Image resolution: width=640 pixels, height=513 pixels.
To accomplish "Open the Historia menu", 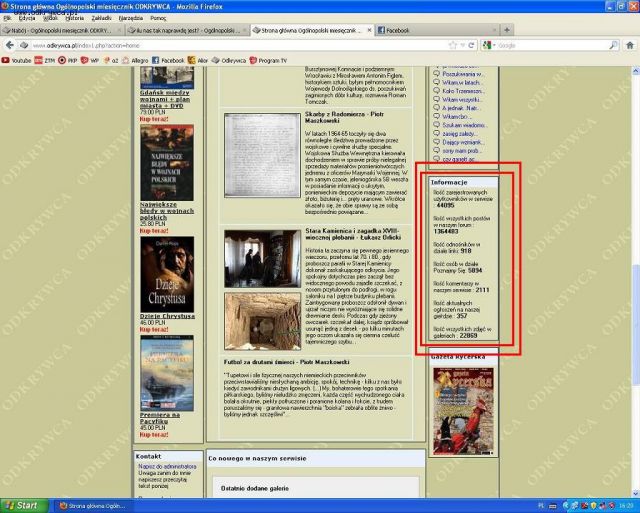I will point(75,18).
